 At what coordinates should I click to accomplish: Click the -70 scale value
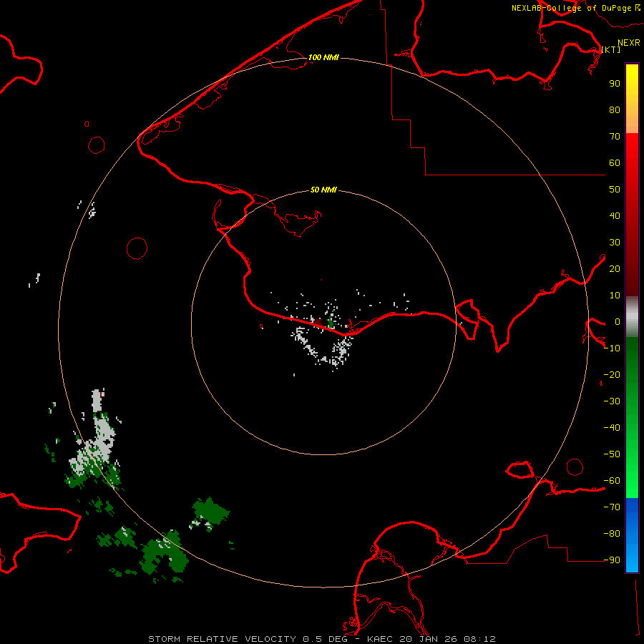click(x=612, y=507)
